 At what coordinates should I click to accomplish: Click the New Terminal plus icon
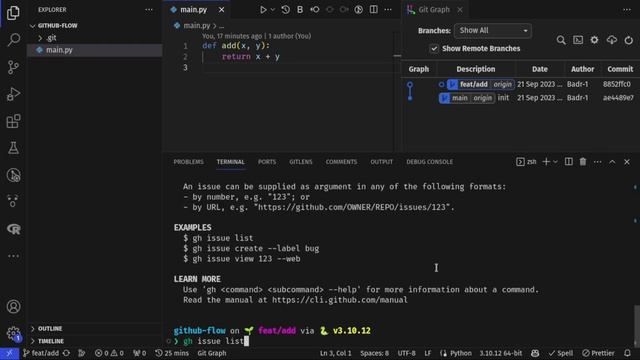[x=546, y=162]
